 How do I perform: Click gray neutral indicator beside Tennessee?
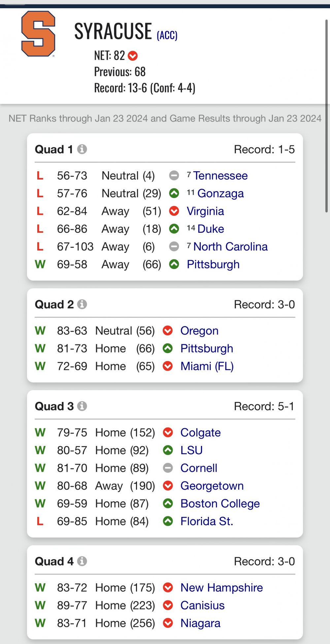pyautogui.click(x=174, y=175)
